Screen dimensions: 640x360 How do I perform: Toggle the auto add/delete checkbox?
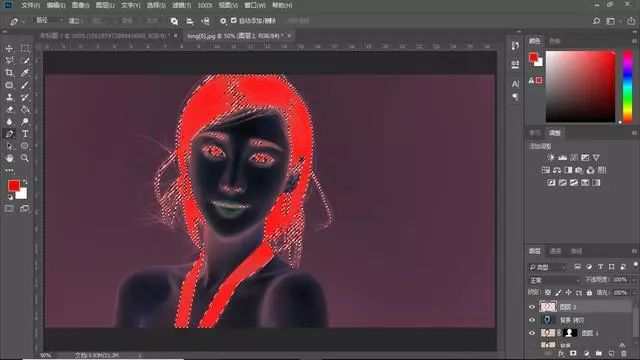pyautogui.click(x=233, y=20)
